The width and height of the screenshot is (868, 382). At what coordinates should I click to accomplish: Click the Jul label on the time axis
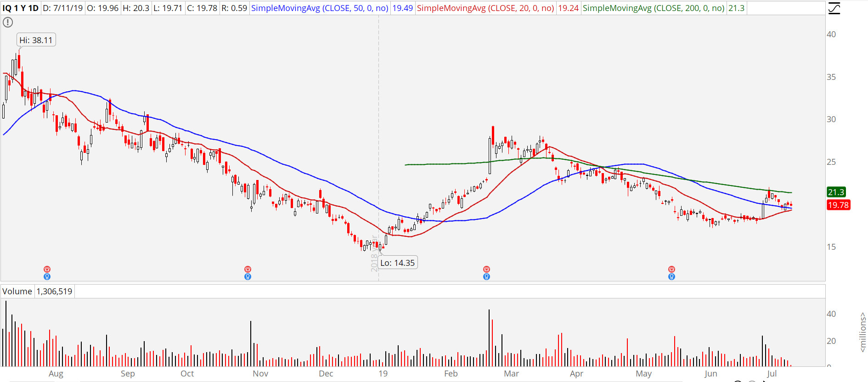coord(772,374)
